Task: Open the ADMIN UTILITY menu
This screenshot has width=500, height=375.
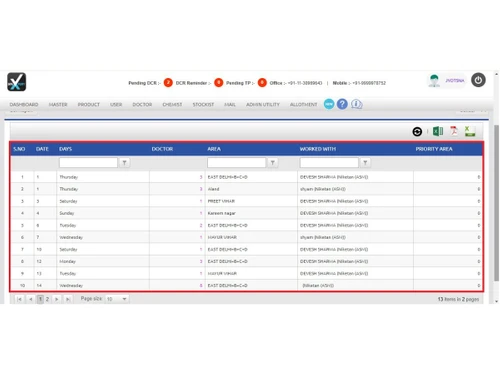Action: 263,105
